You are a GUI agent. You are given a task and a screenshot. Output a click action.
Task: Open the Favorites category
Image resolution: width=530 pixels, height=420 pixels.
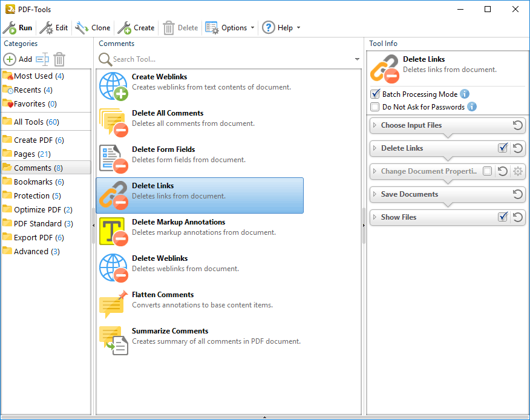46,104
